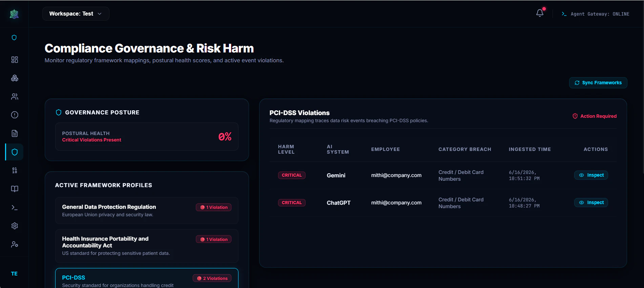This screenshot has height=288, width=644.
Task: Open the document sidebar icon
Action: tap(15, 133)
